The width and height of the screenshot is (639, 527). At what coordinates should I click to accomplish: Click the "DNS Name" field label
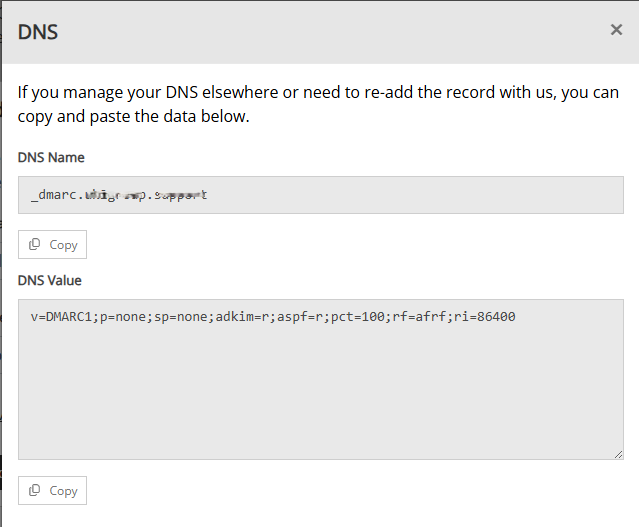coord(51,157)
